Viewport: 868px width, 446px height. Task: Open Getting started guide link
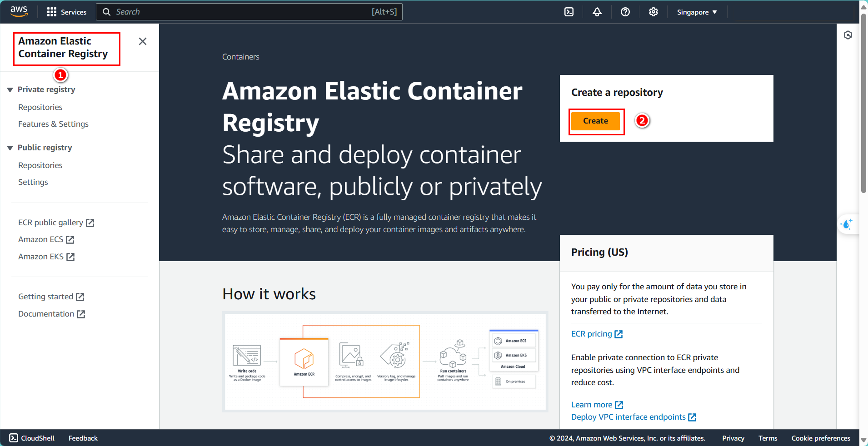tap(45, 297)
